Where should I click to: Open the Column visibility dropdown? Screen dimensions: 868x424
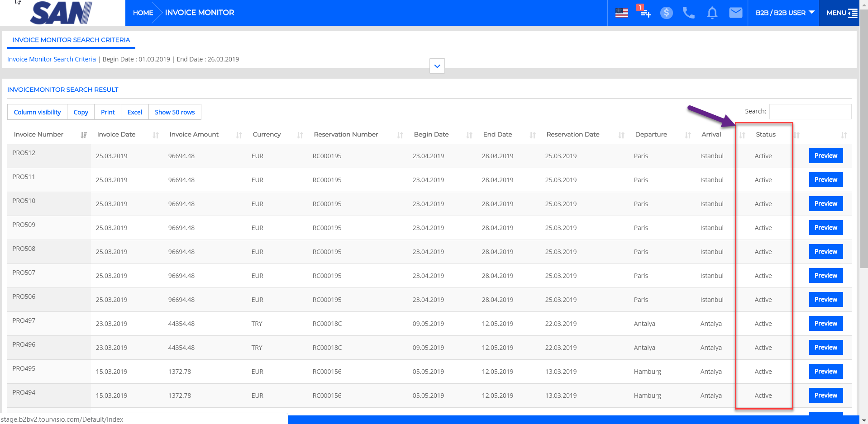pos(37,113)
